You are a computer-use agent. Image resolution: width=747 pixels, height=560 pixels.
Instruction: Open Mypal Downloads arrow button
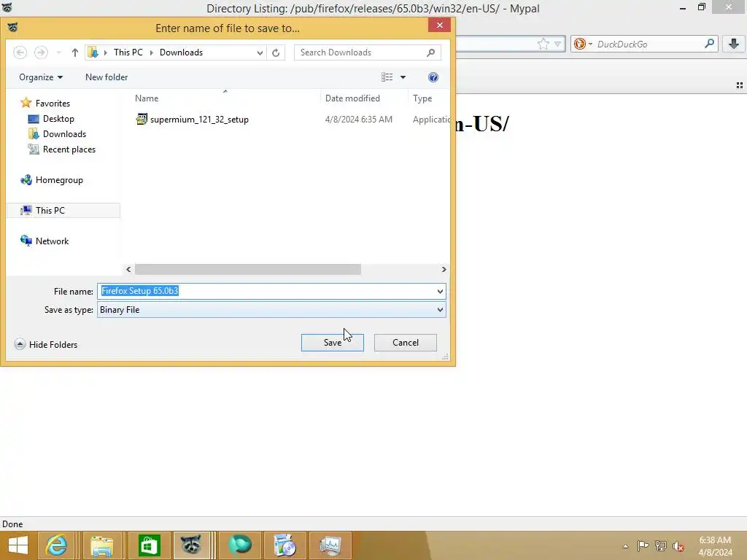pos(734,44)
